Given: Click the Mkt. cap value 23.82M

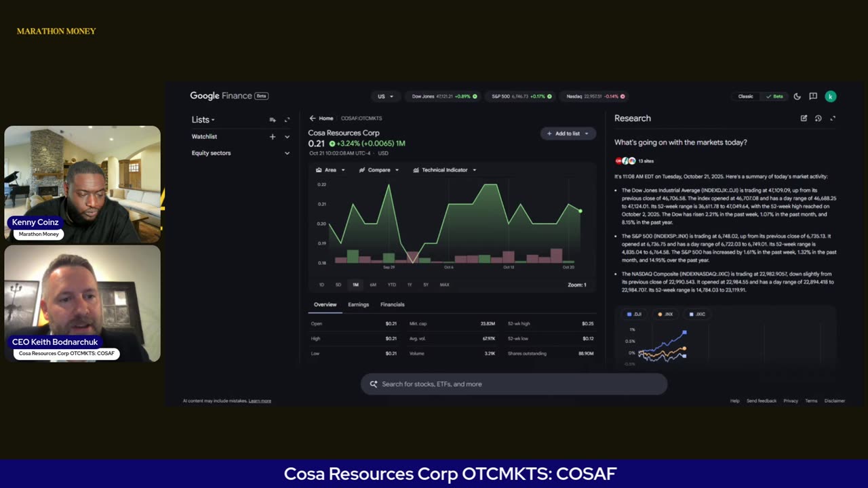Looking at the screenshot, I should click(488, 324).
